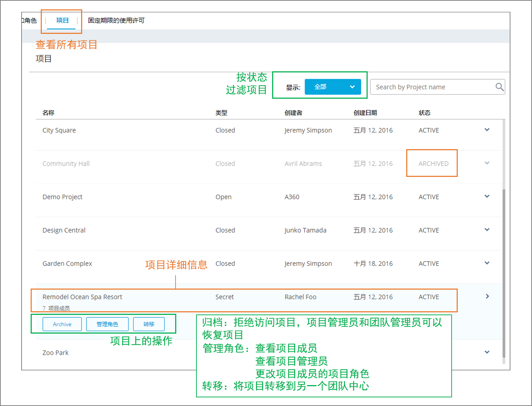Switch to the 项目 tab

pyautogui.click(x=62, y=21)
